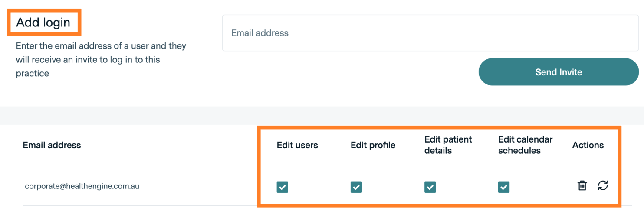Click the Actions column header
The width and height of the screenshot is (644, 214).
click(588, 145)
